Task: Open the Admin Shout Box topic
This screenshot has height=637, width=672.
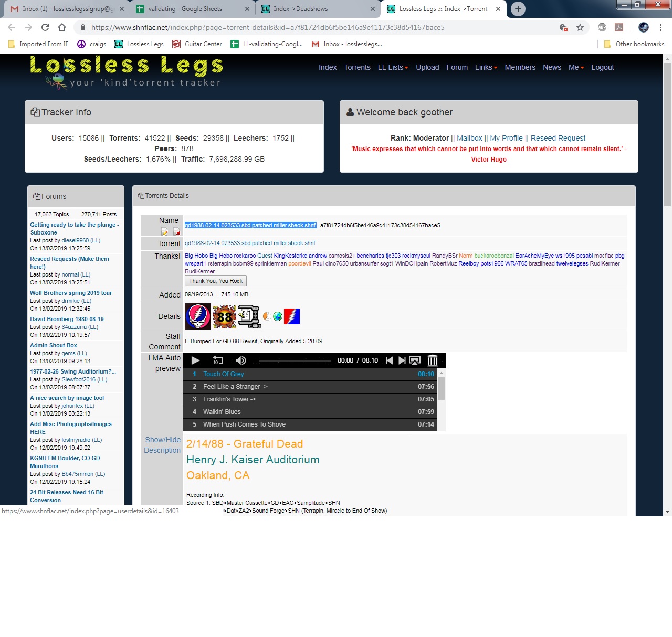Action: (54, 345)
